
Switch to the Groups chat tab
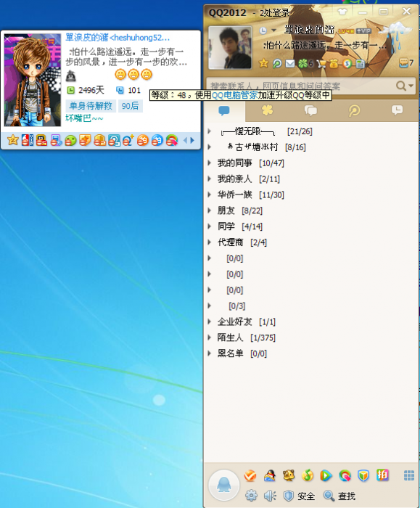(310, 111)
